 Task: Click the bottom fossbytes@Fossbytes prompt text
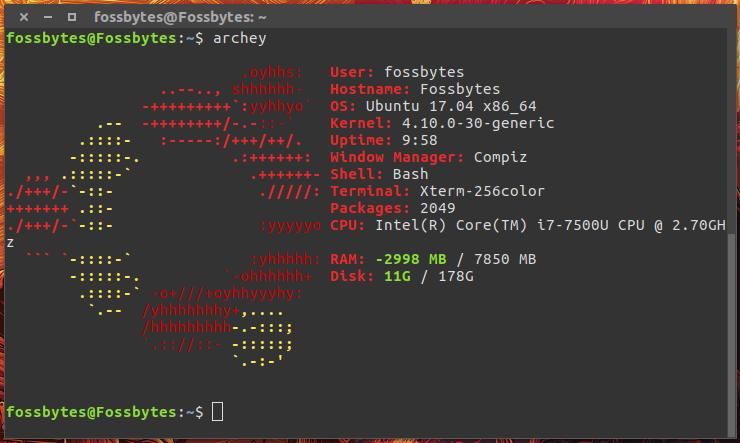[95, 412]
